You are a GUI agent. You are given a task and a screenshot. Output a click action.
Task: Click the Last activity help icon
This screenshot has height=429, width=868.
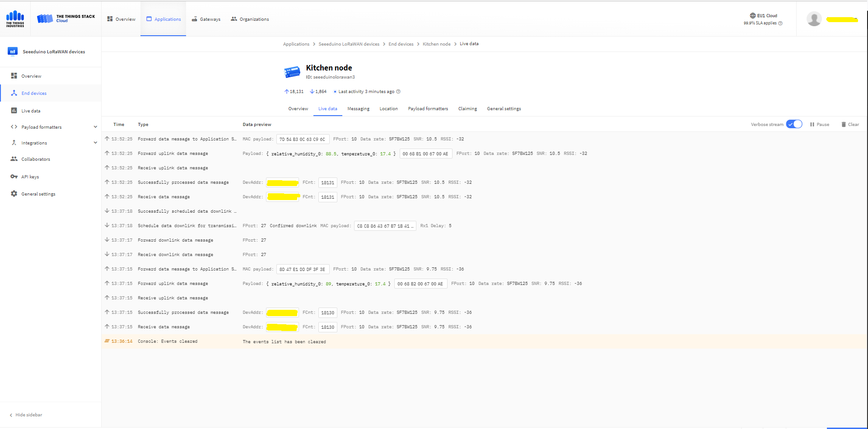398,92
